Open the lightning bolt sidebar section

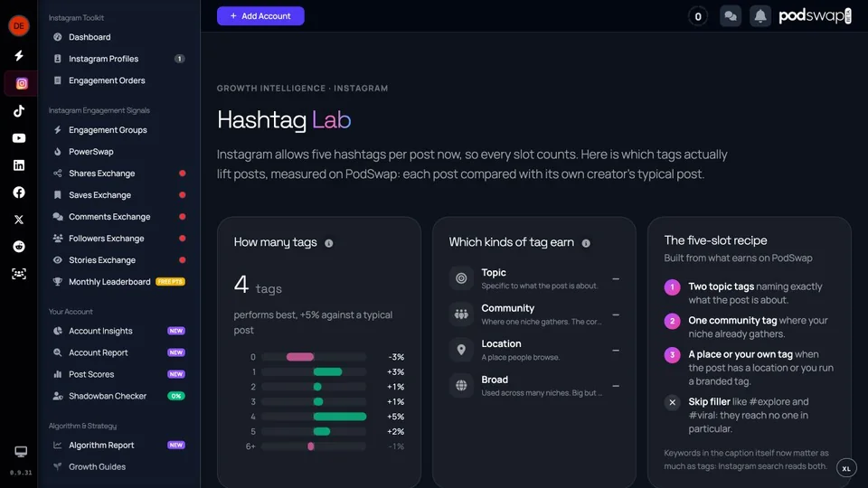pos(19,56)
